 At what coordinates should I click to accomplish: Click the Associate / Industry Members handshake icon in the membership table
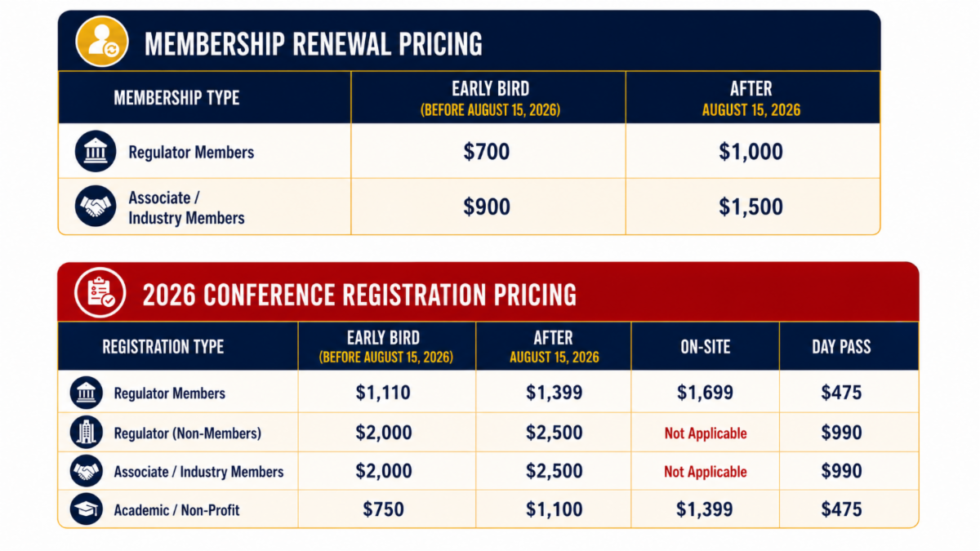click(x=95, y=207)
